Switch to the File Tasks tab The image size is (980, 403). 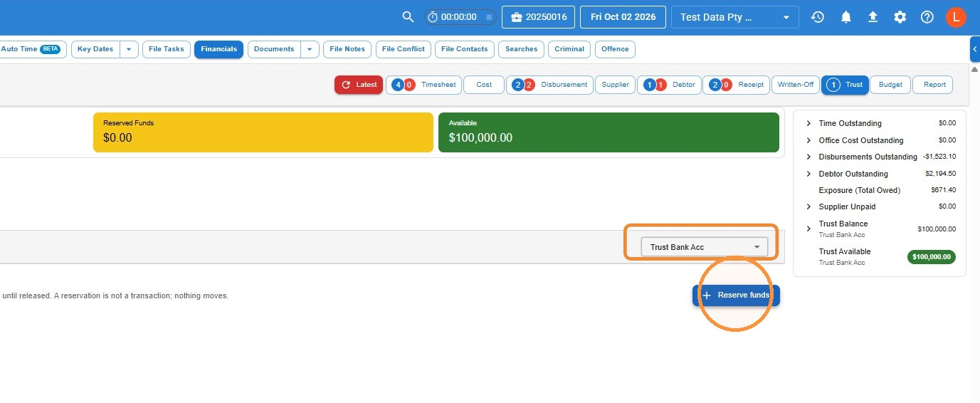tap(166, 49)
